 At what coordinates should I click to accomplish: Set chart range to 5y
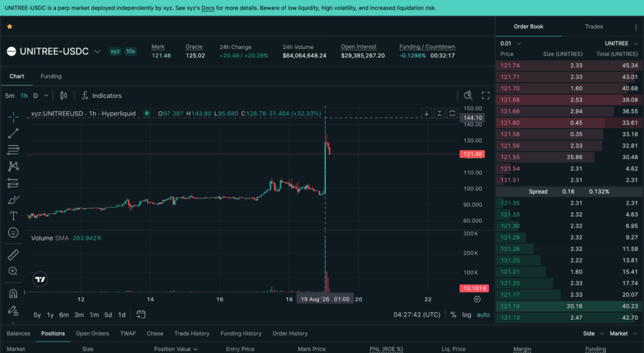[37, 315]
